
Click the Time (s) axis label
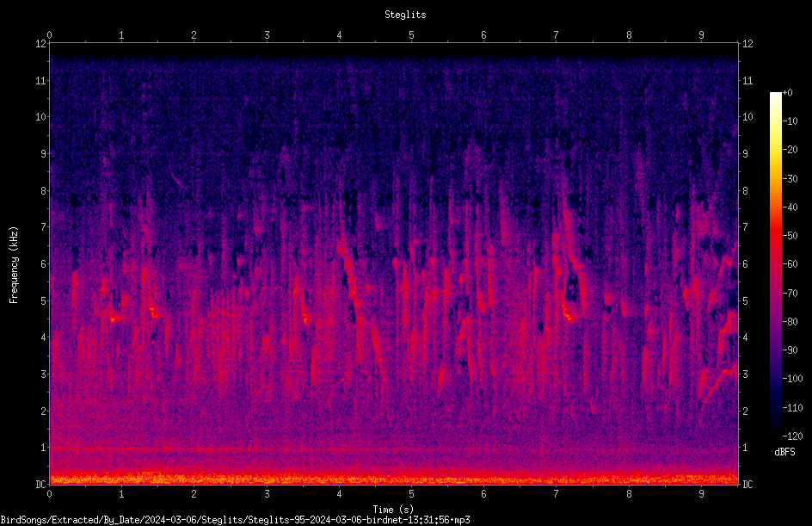tap(393, 510)
